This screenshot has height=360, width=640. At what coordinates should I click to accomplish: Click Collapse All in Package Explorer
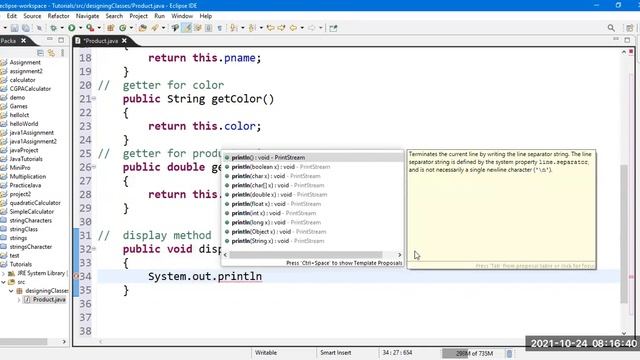point(40,53)
